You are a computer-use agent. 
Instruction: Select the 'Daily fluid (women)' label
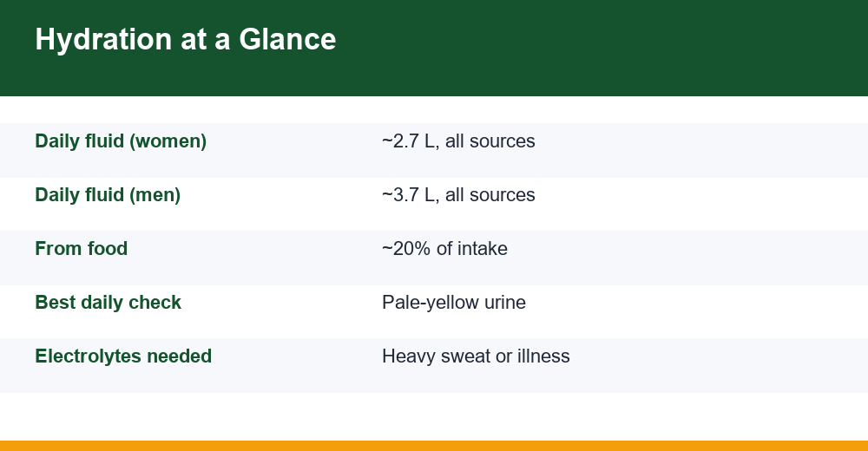[x=121, y=141]
